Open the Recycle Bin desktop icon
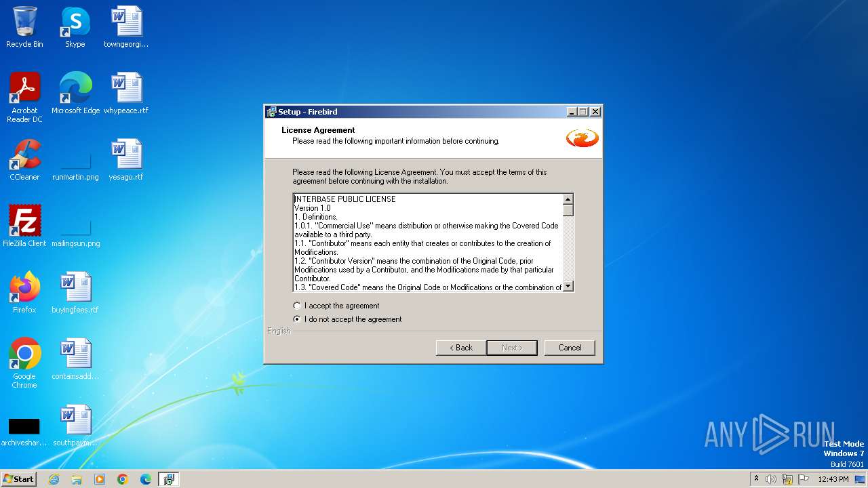Viewport: 868px width, 488px height. click(x=24, y=27)
